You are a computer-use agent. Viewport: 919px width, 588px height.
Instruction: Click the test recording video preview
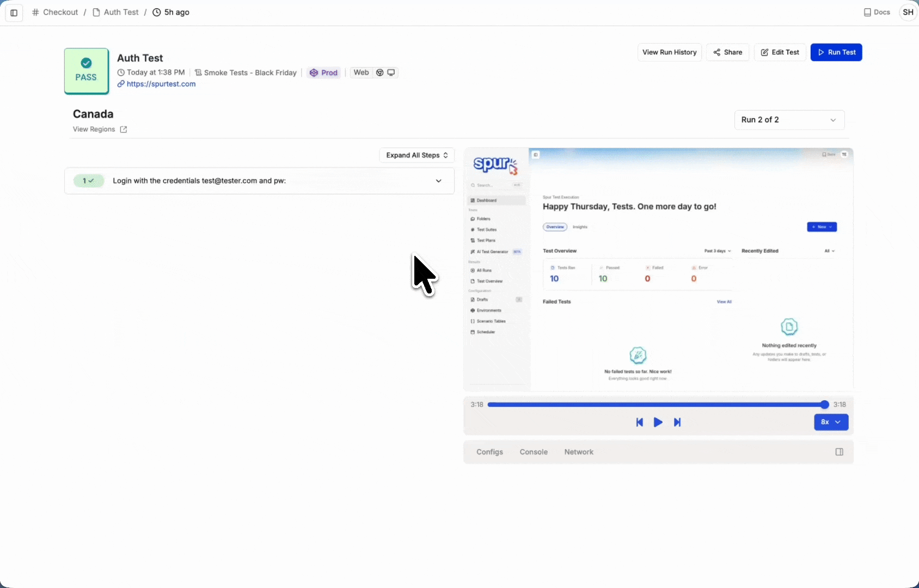coord(658,269)
